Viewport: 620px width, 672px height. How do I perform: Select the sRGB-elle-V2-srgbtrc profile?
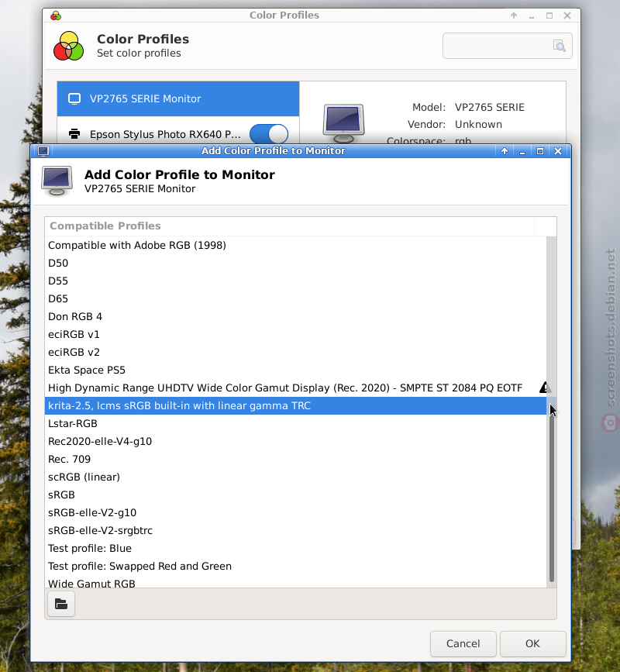[295, 531]
